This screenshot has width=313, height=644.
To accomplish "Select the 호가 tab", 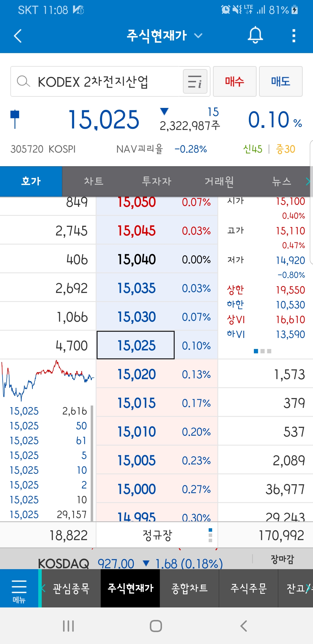I will [31, 182].
